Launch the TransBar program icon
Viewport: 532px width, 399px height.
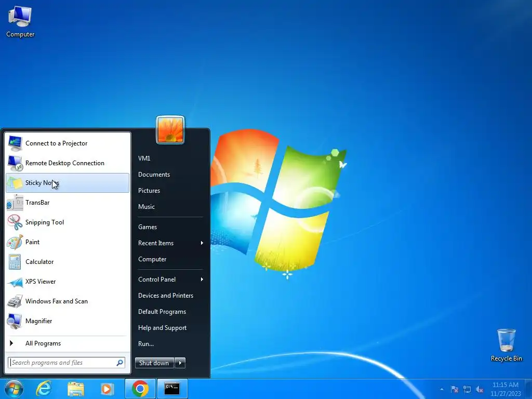click(15, 203)
